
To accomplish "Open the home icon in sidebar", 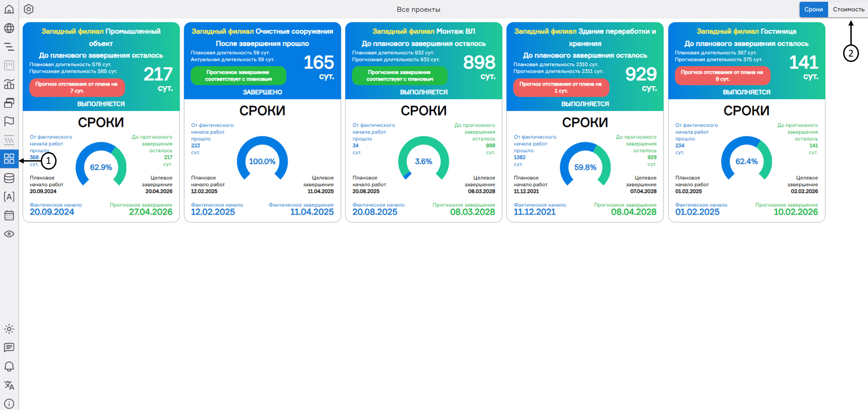I will tap(9, 10).
